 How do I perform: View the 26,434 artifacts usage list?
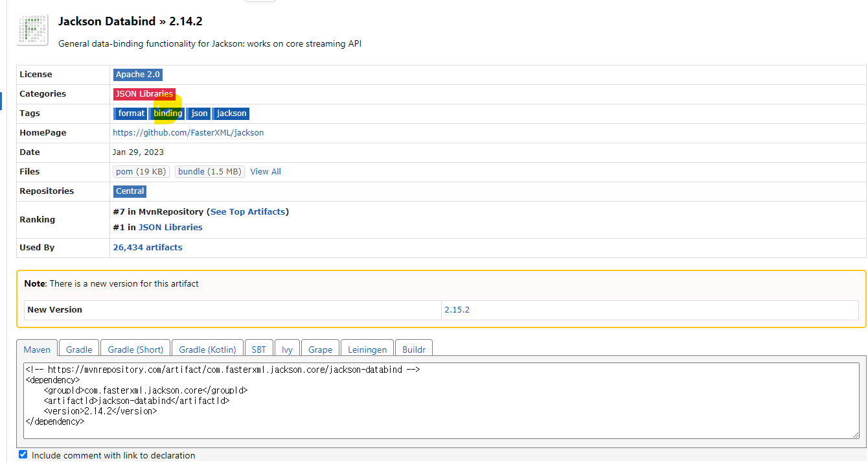[148, 248]
